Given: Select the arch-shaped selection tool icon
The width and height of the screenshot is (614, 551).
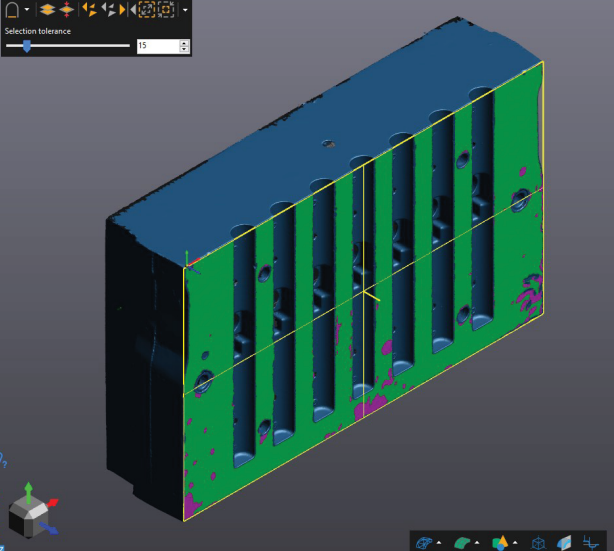Looking at the screenshot, I should 12,10.
